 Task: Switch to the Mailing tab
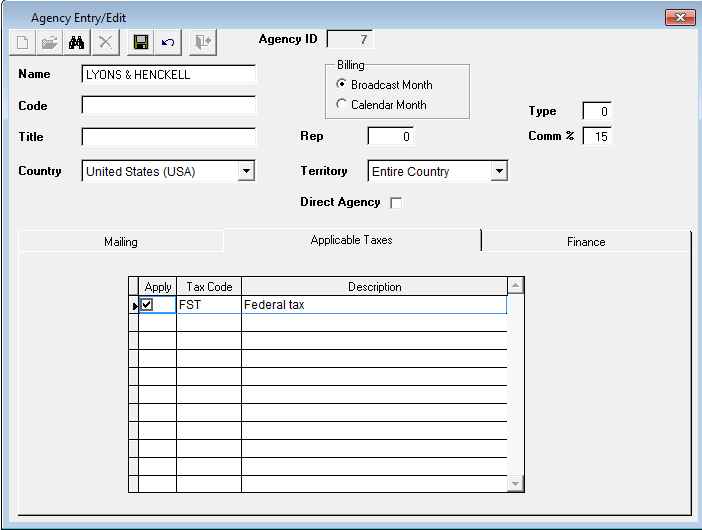pyautogui.click(x=121, y=242)
